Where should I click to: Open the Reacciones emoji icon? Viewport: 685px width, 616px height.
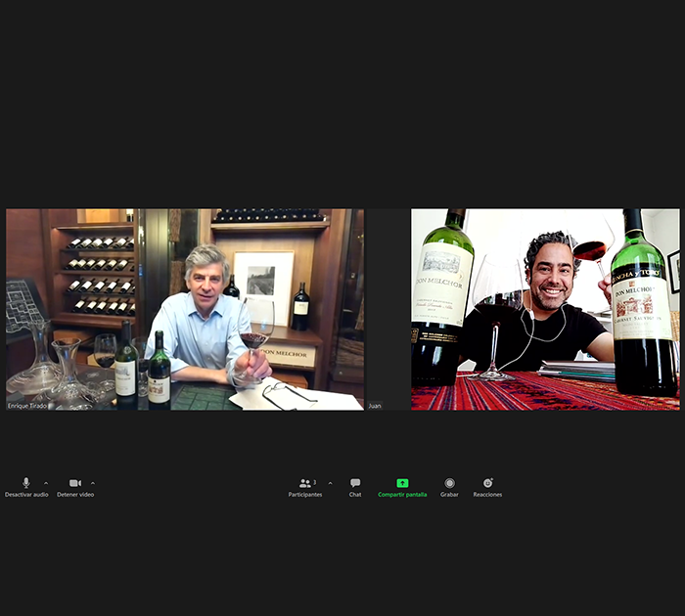[487, 483]
